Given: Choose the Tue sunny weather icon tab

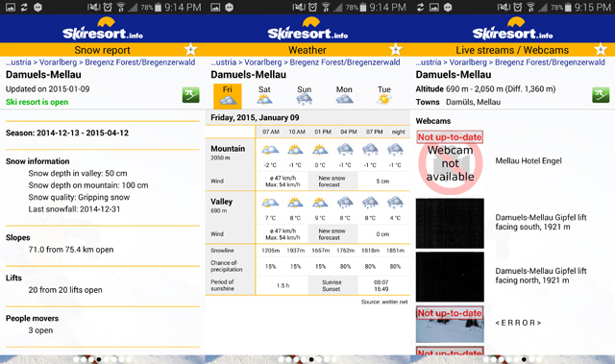Looking at the screenshot, I should [384, 96].
